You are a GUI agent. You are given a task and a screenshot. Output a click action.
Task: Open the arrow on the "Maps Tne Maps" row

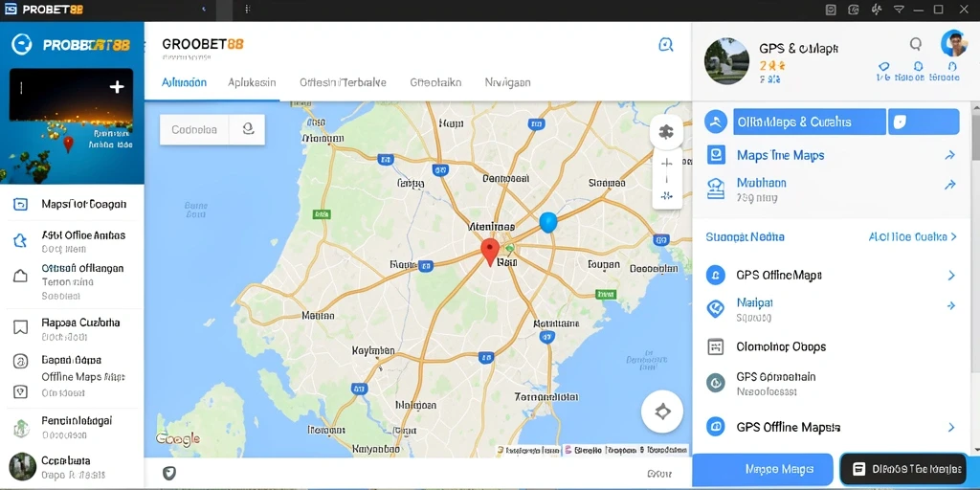click(x=950, y=156)
